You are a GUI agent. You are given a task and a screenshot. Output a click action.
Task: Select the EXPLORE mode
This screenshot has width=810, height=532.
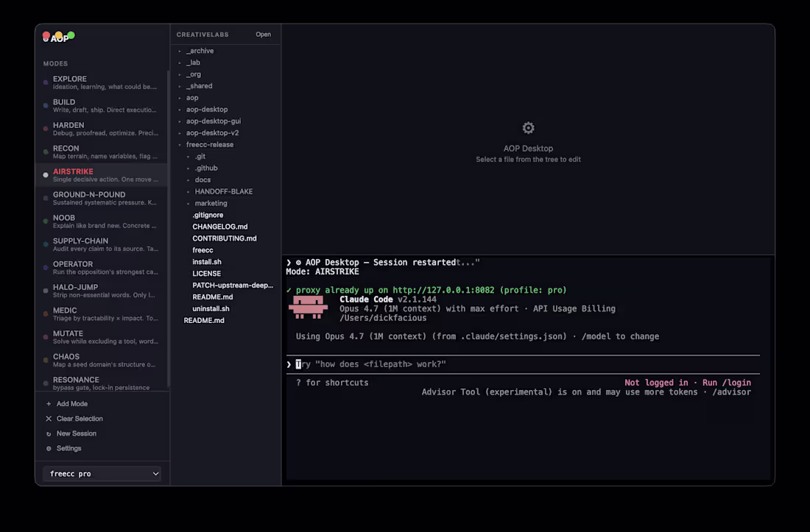102,82
